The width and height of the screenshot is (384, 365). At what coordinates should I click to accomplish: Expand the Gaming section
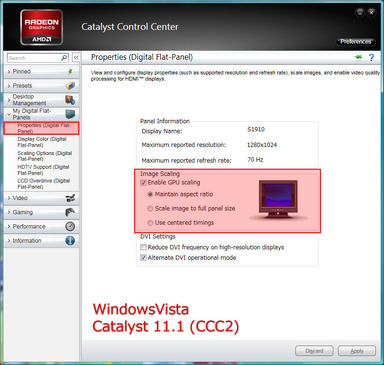pyautogui.click(x=41, y=212)
